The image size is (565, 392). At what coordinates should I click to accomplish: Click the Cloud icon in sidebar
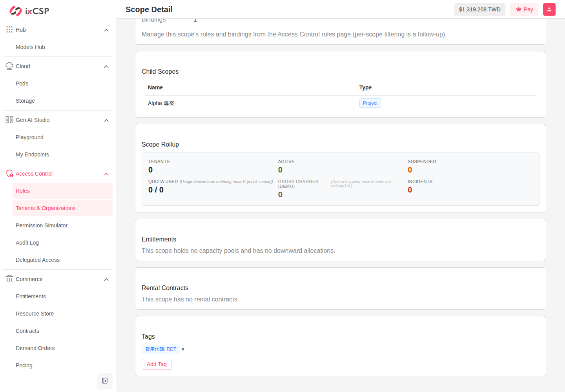click(9, 66)
